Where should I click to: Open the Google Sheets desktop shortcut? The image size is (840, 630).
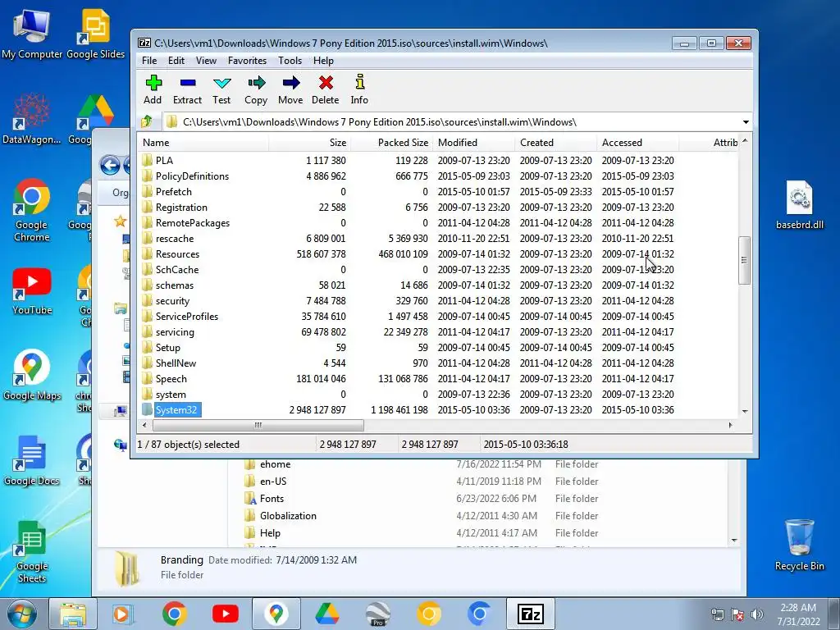tap(32, 552)
